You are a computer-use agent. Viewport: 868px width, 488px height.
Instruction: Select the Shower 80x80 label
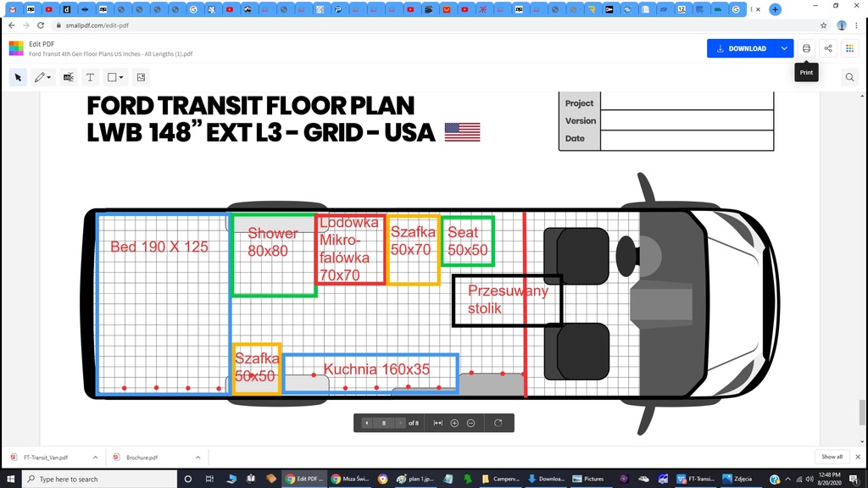[272, 241]
